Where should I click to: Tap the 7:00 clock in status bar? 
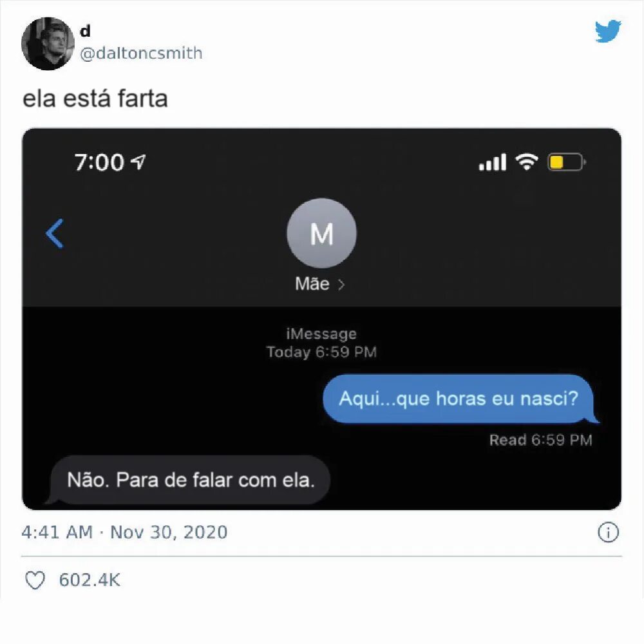[x=99, y=162]
